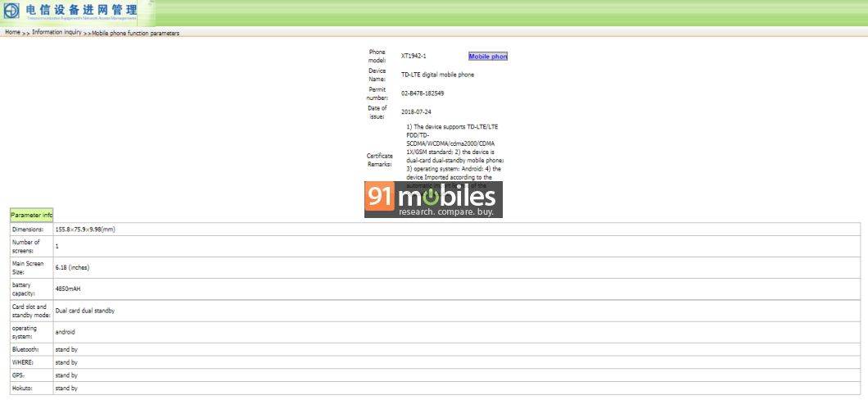Click the Chinese site title banner
Screen dimensions: 868x400
(81, 11)
